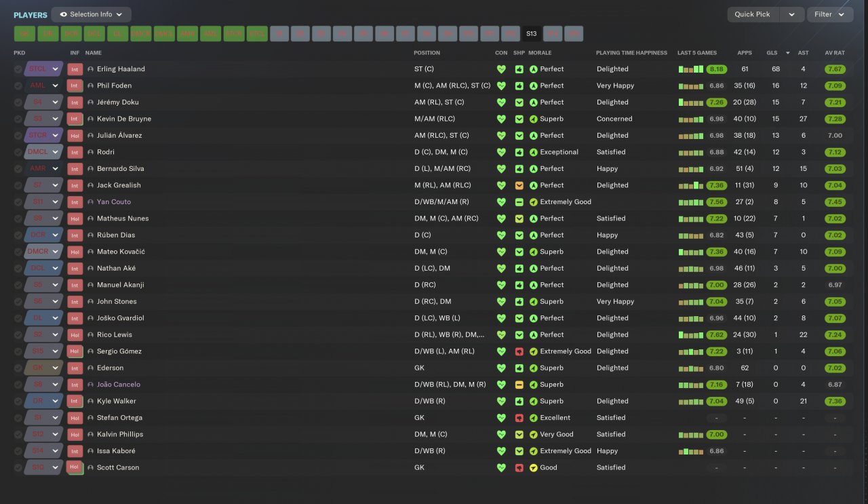Click Stefan Ortega's red sharpness icon

click(x=519, y=418)
